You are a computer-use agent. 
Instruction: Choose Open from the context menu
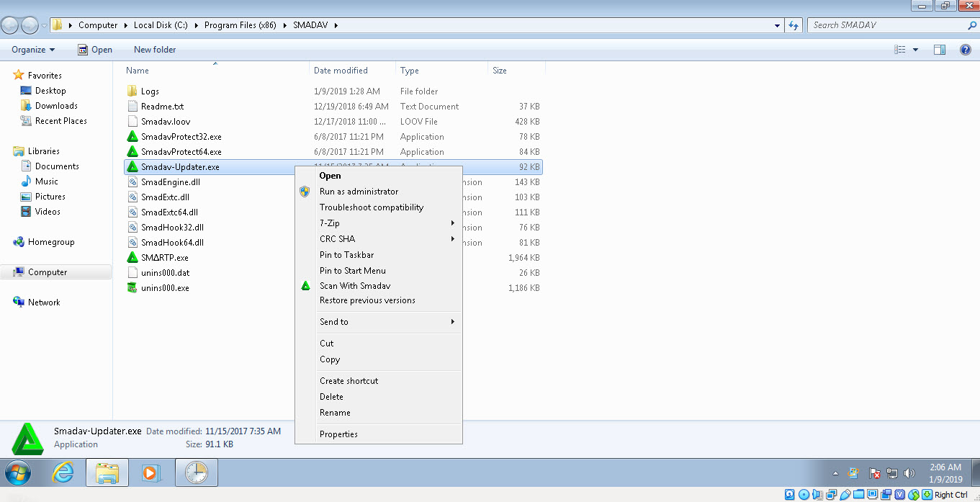[x=379, y=176]
